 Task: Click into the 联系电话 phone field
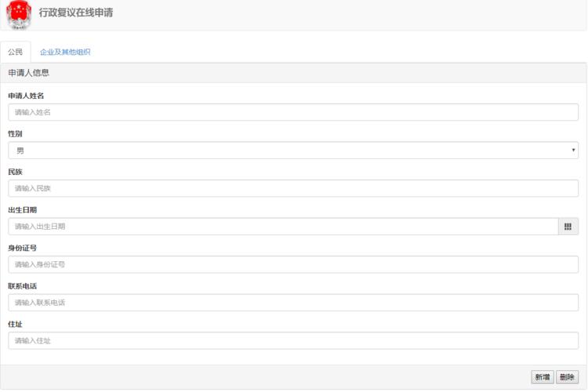click(x=293, y=303)
